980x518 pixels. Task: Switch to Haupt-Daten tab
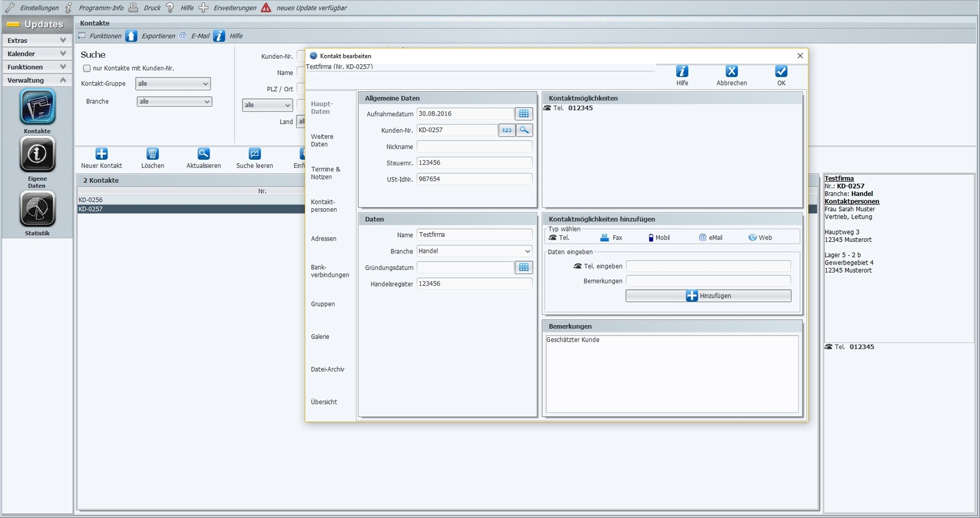(322, 108)
